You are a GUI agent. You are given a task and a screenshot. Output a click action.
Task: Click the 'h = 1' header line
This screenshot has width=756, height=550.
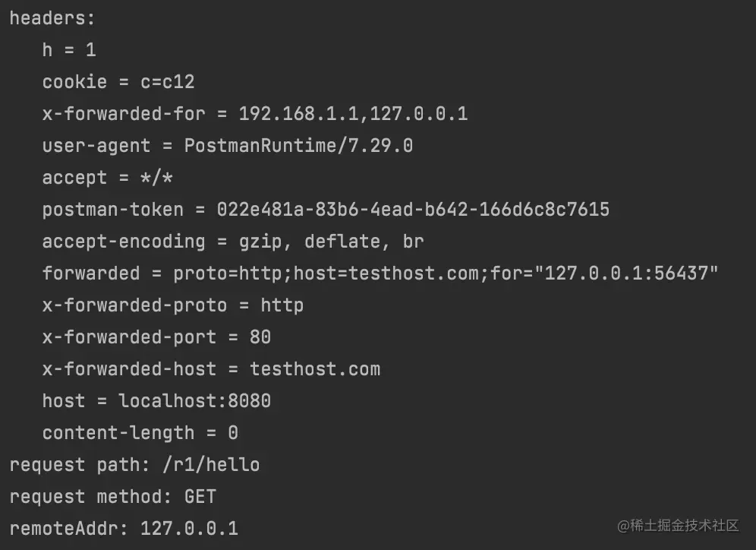tap(69, 50)
